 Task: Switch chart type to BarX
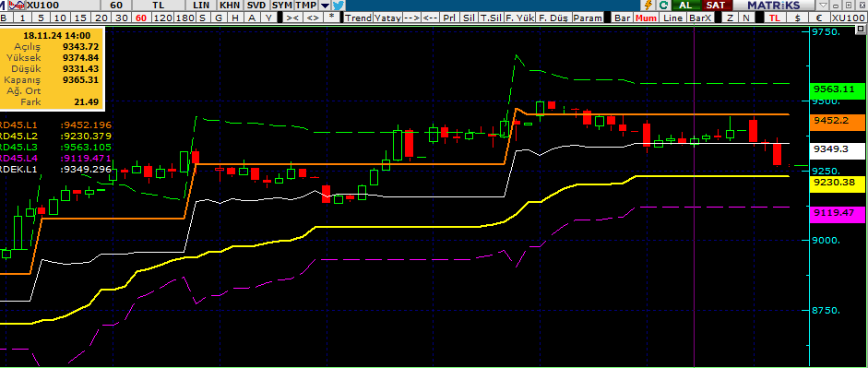coord(700,18)
